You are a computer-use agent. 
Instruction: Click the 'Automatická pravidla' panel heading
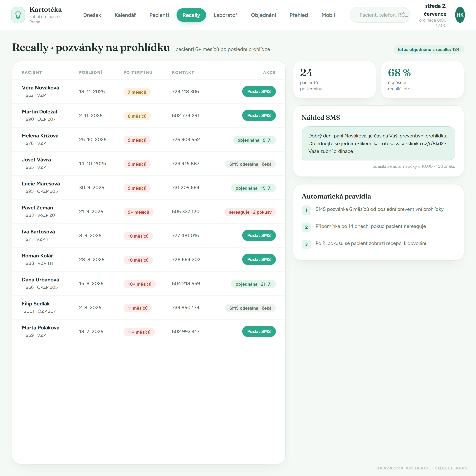tap(336, 196)
